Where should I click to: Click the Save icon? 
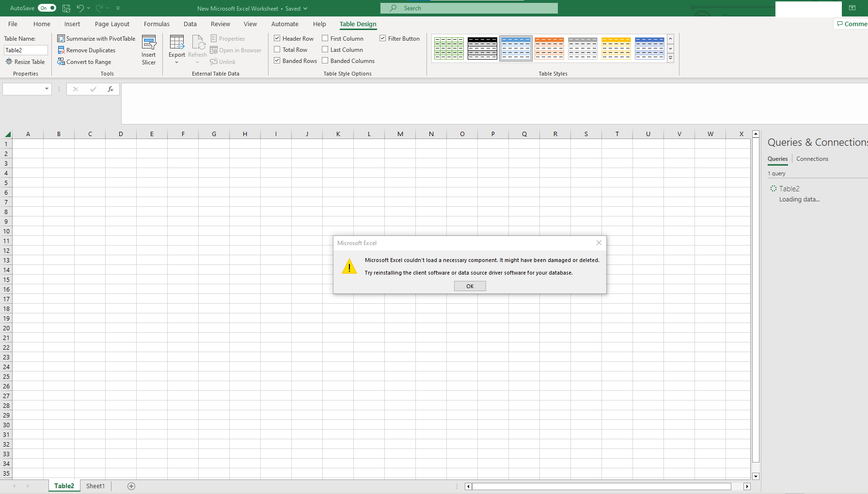pyautogui.click(x=66, y=8)
